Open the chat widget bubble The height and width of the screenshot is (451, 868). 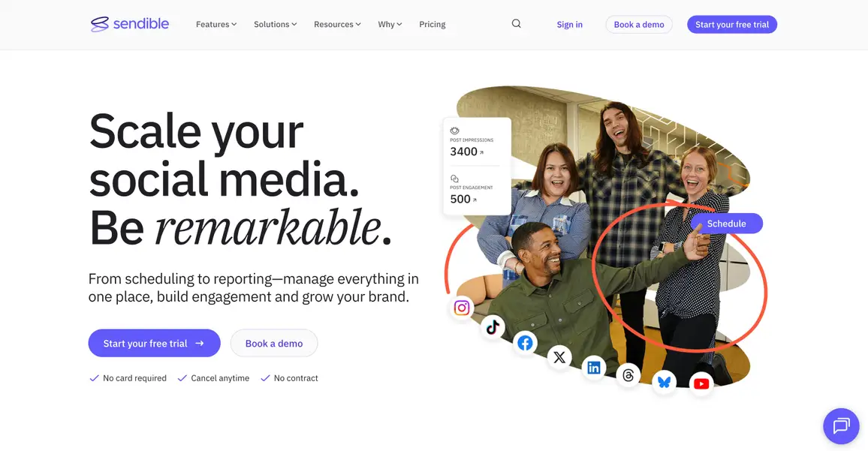tap(841, 425)
